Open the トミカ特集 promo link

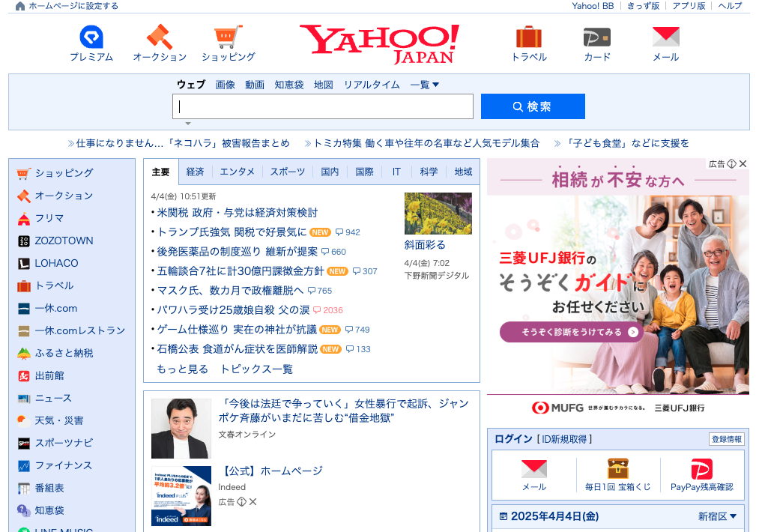click(x=426, y=143)
